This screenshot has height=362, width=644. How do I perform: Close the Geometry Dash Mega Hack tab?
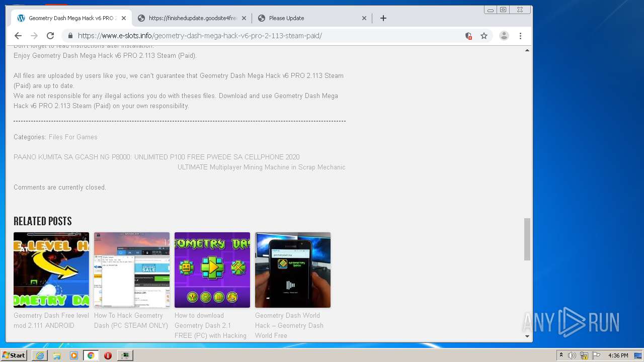click(124, 18)
